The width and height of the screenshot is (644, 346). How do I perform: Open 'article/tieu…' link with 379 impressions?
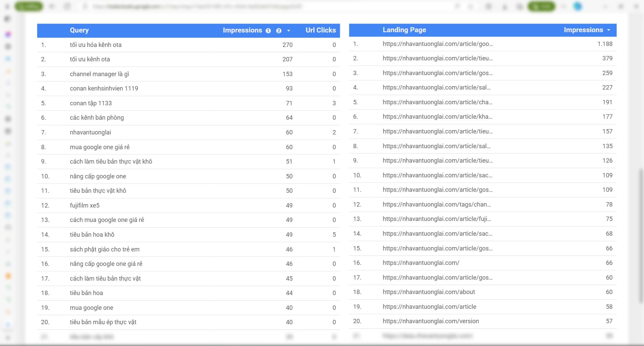click(438, 58)
